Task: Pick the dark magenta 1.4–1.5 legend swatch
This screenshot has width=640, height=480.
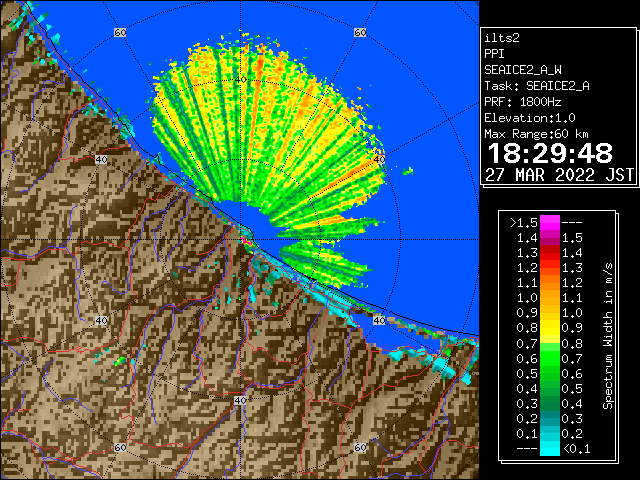Action: pos(550,238)
